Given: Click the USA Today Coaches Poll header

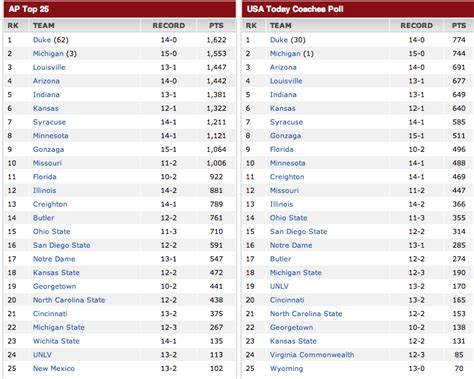Looking at the screenshot, I should click(358, 9).
